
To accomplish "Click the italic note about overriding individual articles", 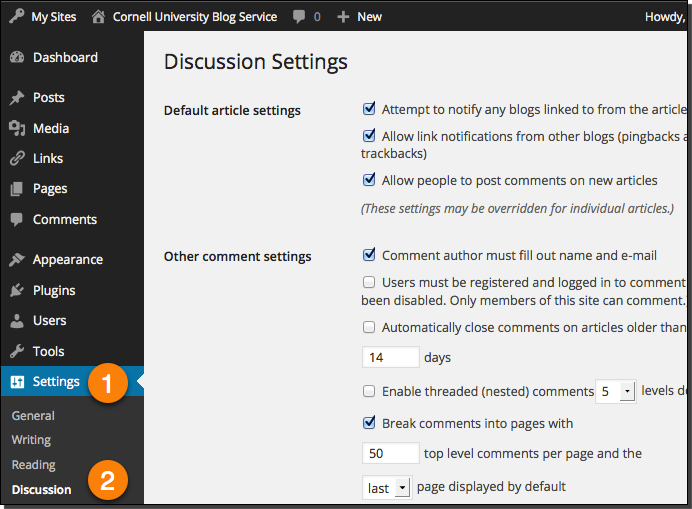I will [x=517, y=208].
